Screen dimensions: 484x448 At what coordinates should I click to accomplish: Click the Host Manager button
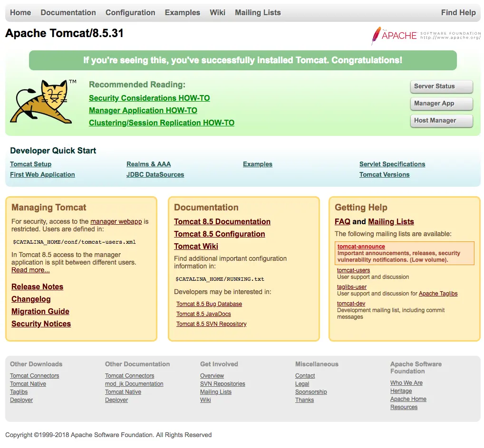[441, 121]
